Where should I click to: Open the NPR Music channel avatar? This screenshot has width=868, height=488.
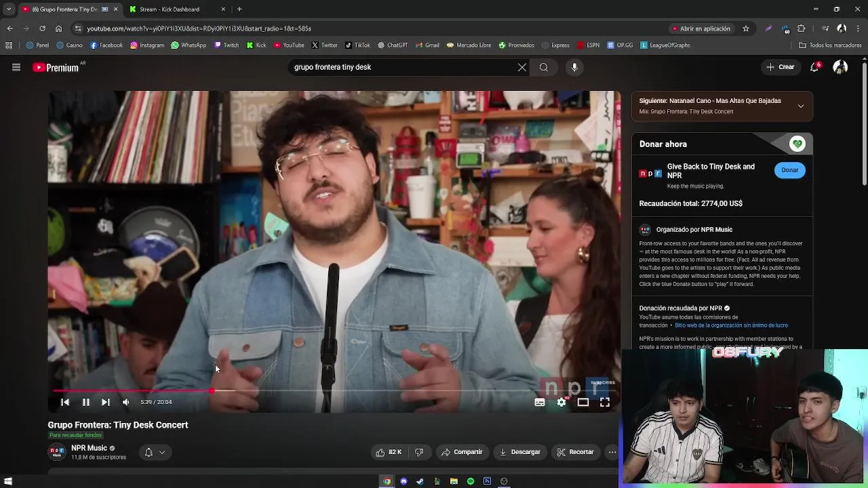tap(57, 452)
